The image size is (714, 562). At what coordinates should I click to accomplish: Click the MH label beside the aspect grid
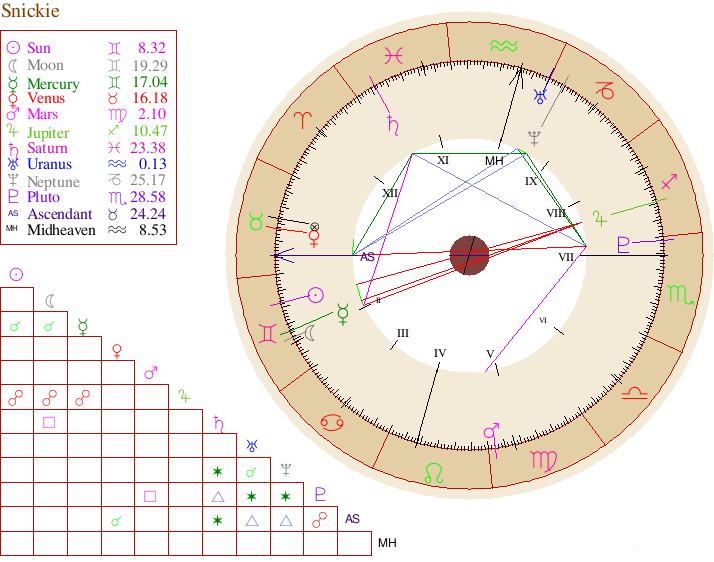(x=387, y=543)
